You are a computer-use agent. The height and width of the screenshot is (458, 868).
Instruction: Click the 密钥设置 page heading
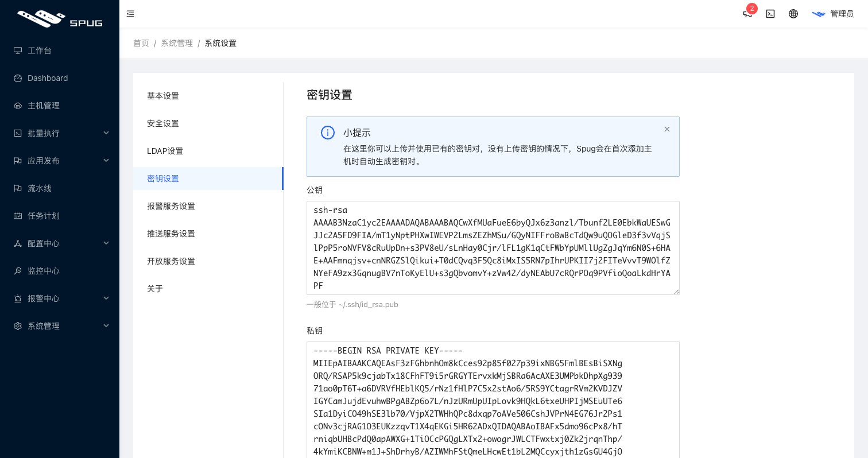tap(330, 95)
